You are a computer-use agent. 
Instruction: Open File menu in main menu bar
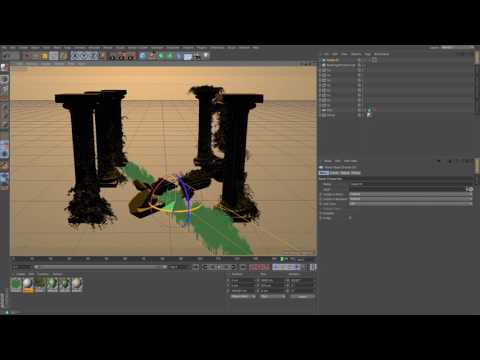[x=4, y=48]
